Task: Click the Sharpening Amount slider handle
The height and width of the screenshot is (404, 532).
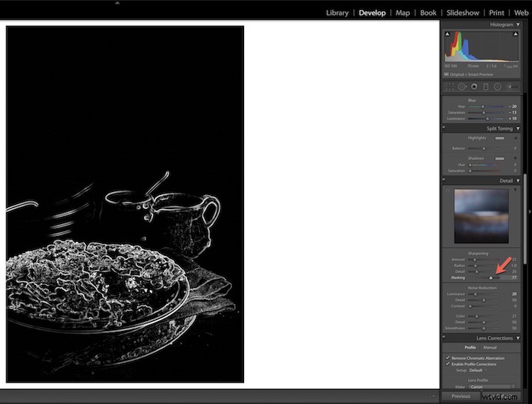Action: (475, 259)
